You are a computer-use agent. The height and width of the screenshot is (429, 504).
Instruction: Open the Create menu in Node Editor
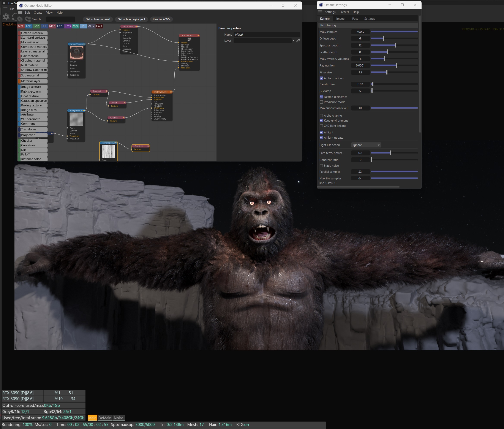pos(38,13)
